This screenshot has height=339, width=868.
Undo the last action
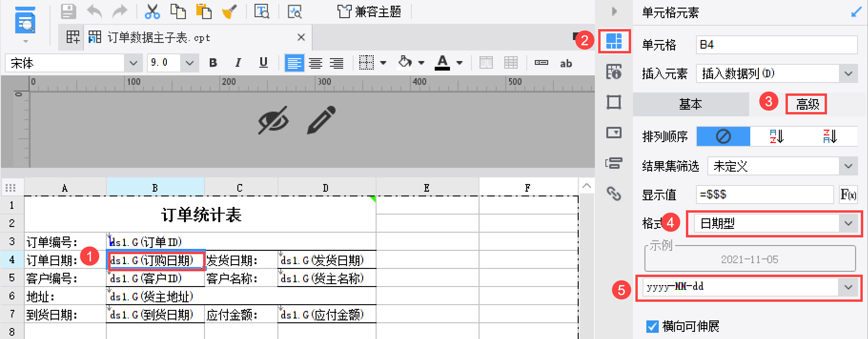point(94,11)
